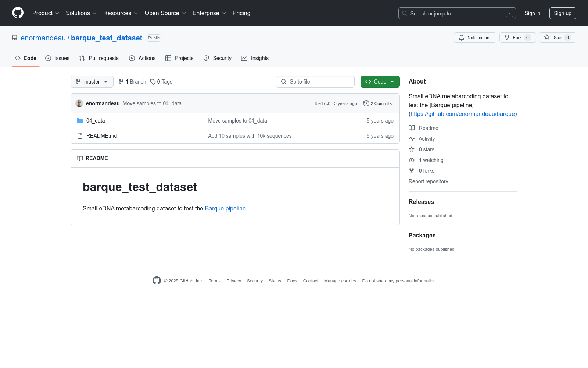Expand the Open Source menu

[165, 13]
